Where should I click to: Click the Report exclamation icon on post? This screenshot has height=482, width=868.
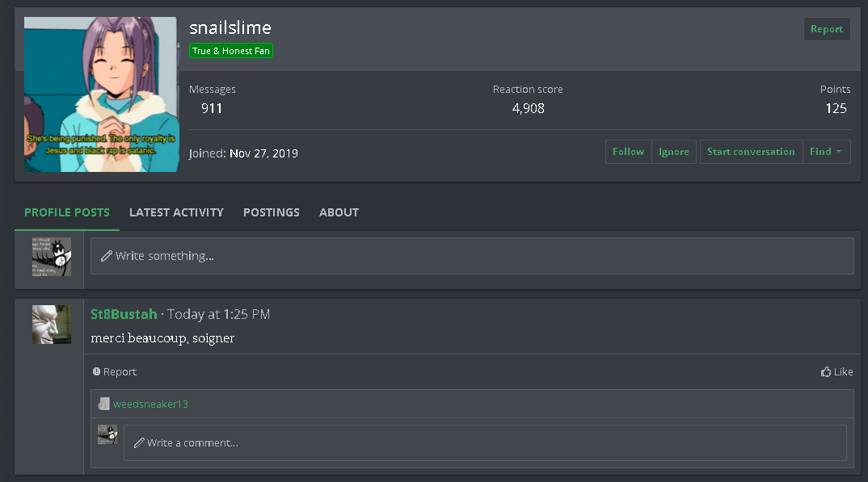point(96,371)
